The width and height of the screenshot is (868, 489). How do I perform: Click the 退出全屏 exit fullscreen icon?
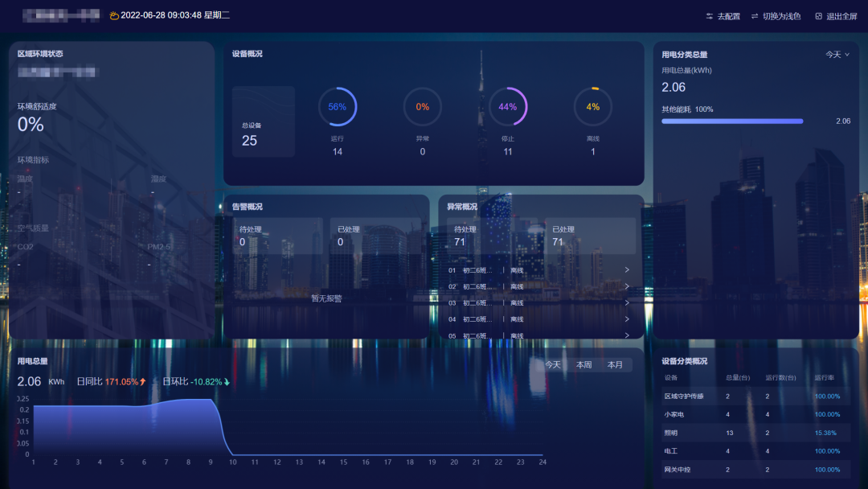pos(819,17)
